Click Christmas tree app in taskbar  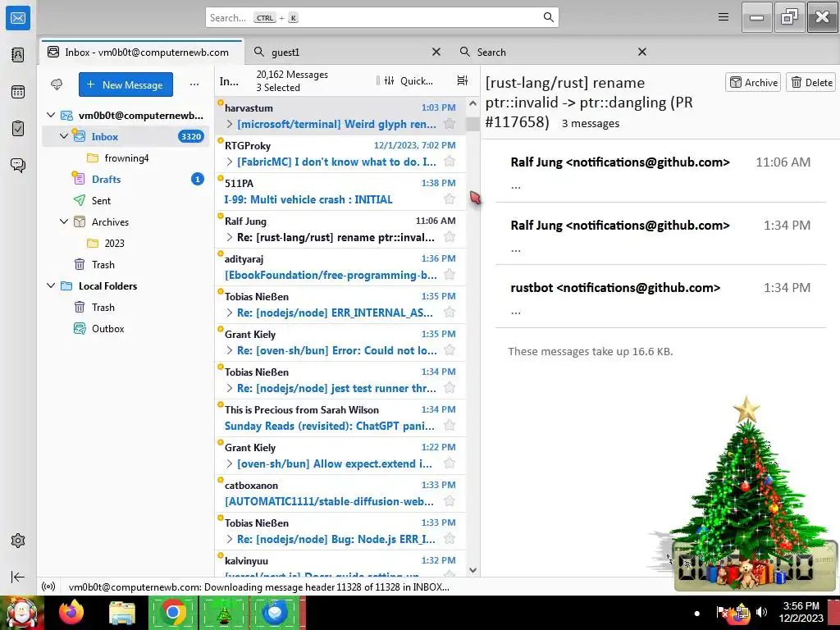click(223, 612)
